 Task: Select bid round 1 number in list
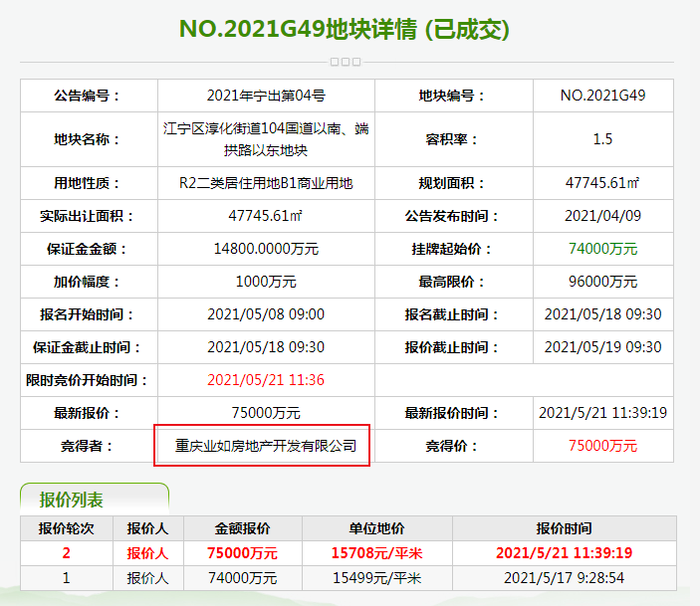tap(67, 577)
